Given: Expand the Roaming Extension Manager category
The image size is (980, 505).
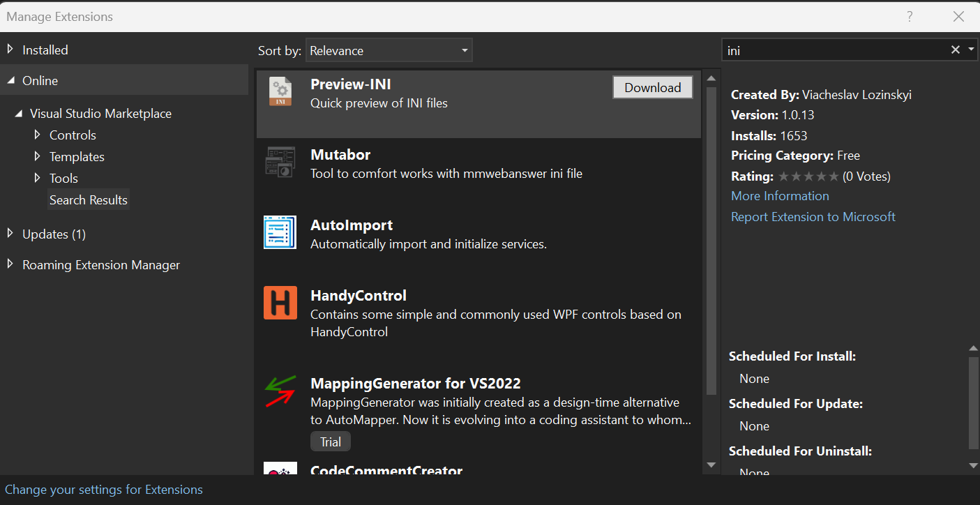Looking at the screenshot, I should (10, 264).
